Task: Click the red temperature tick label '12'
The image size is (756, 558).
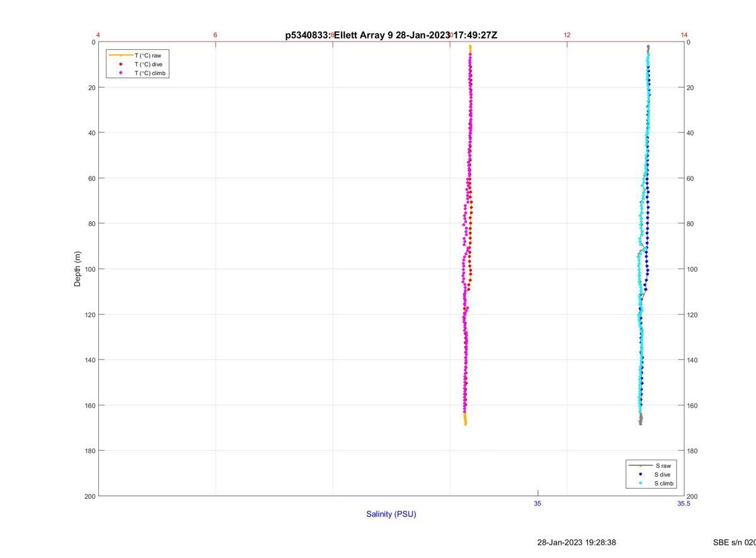Action: point(567,35)
